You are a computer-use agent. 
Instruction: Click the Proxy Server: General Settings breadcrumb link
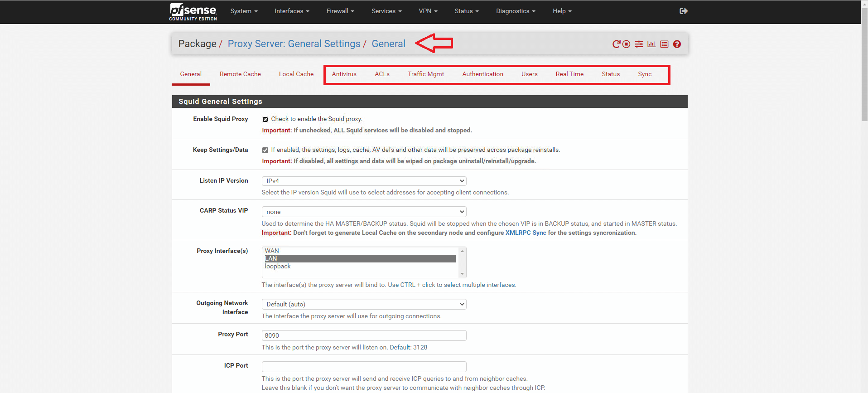click(294, 44)
